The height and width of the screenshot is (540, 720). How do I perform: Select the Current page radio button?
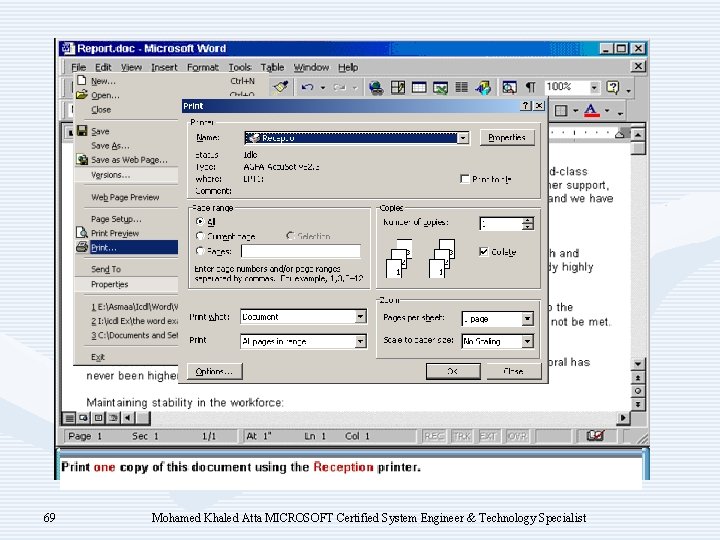click(x=200, y=236)
